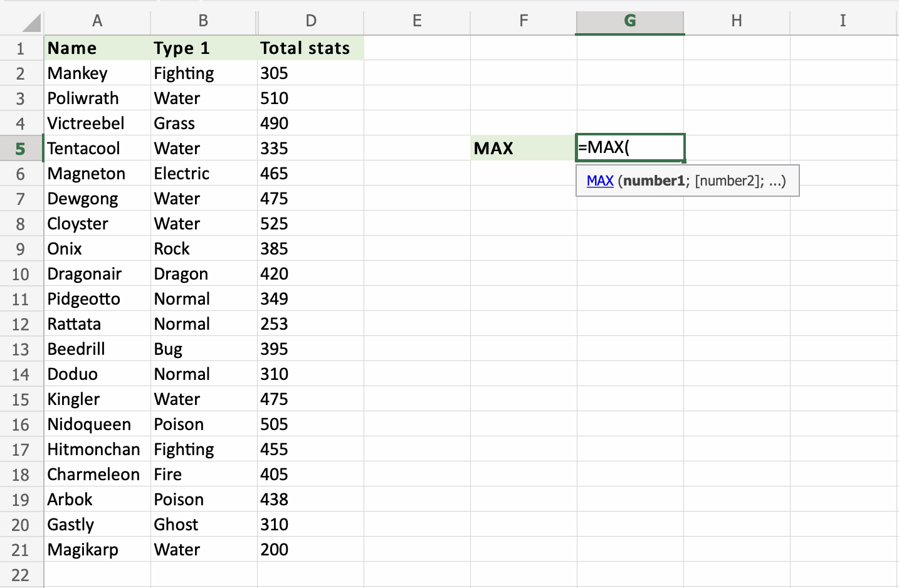Click the cell with Cloyster's 525 stats

pos(310,224)
